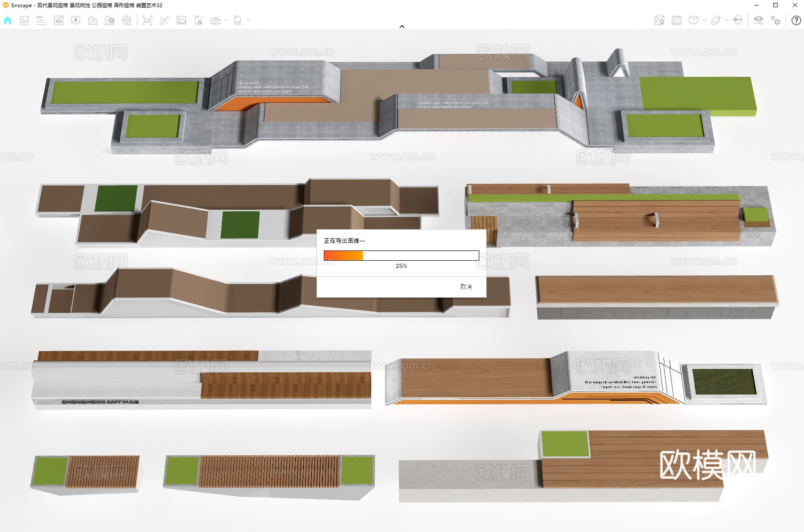Click the building with lightning bolt icon
The height and width of the screenshot is (532, 804).
tap(109, 21)
